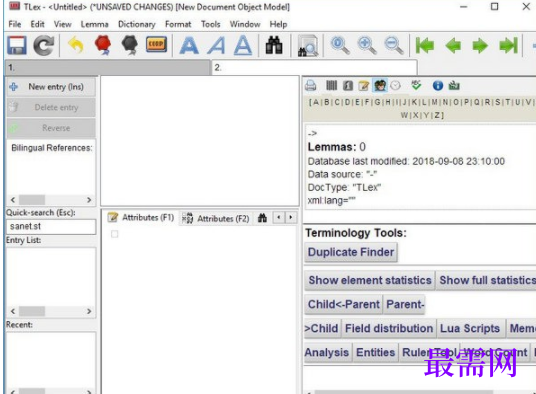
Task: Click the Save floppy disk icon
Action: (16, 45)
